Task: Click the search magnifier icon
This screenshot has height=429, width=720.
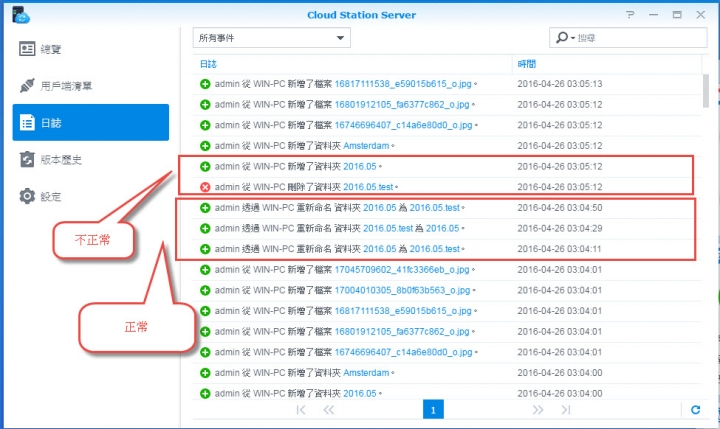Action: [x=562, y=37]
